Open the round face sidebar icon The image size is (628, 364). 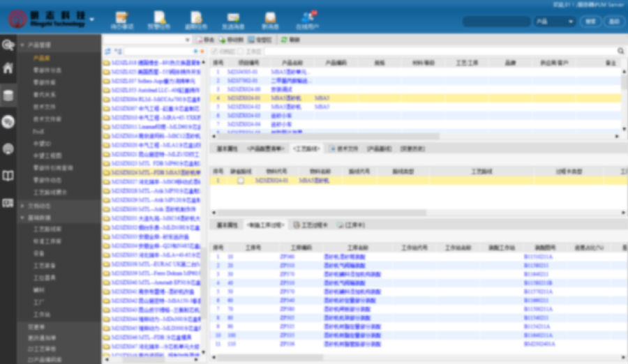point(8,149)
